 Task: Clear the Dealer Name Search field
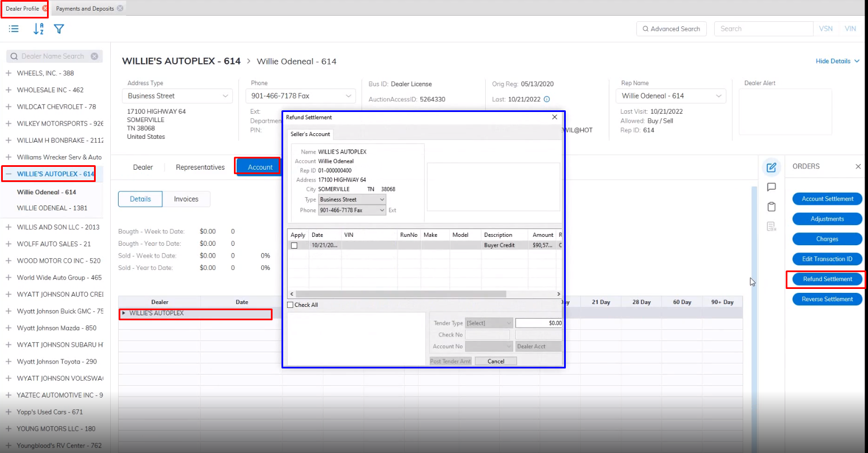95,57
